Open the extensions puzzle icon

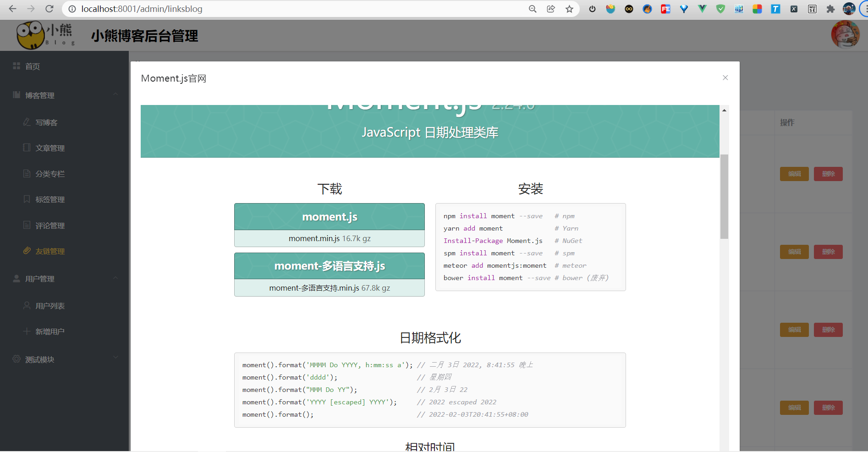pos(830,9)
